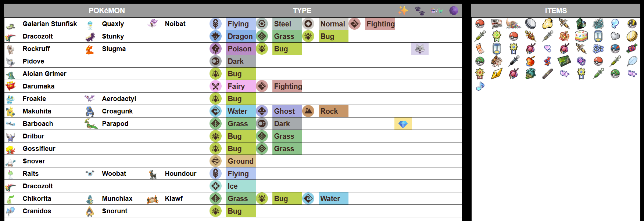Click the Dragon type icon
Viewport: 644px width, 221px height.
pyautogui.click(x=216, y=36)
